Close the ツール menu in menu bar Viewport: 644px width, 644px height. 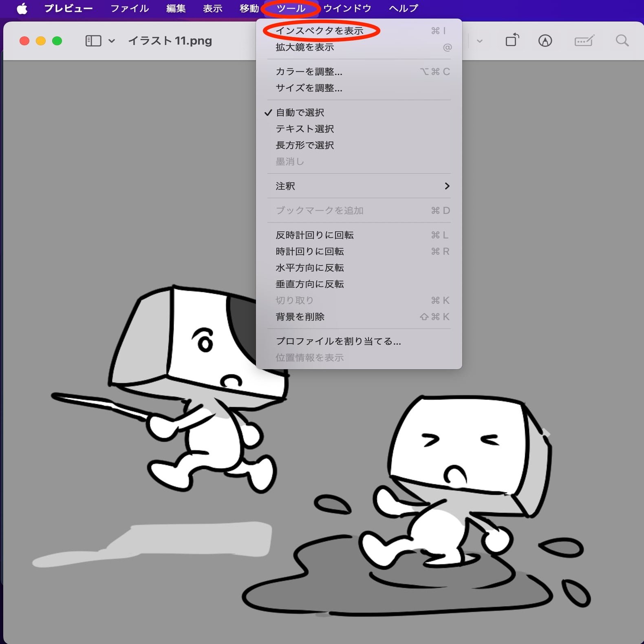tap(291, 8)
